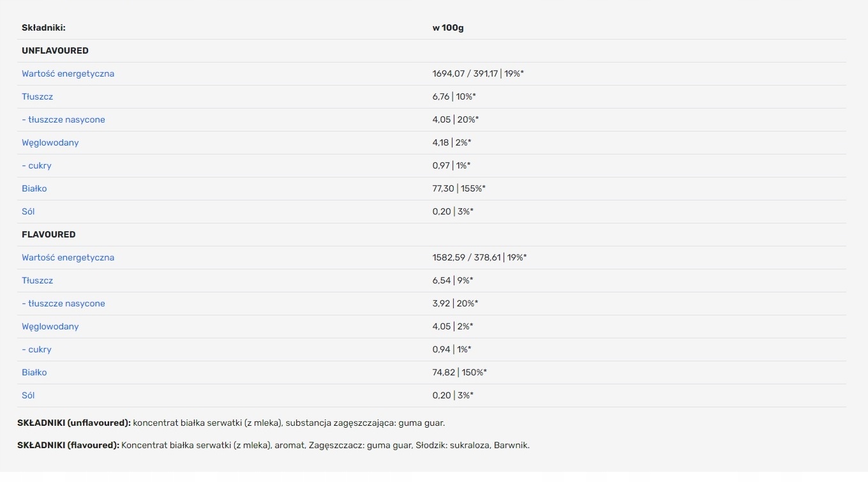Click the 77,30 | 155%* protein value
Image resolution: width=868 pixels, height=482 pixels.
pyautogui.click(x=459, y=188)
